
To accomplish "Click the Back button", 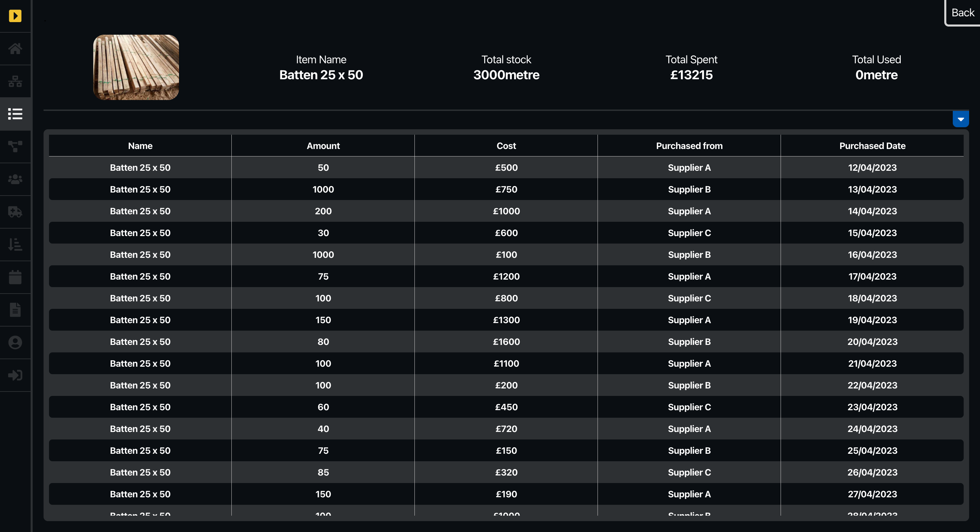I will coord(961,13).
